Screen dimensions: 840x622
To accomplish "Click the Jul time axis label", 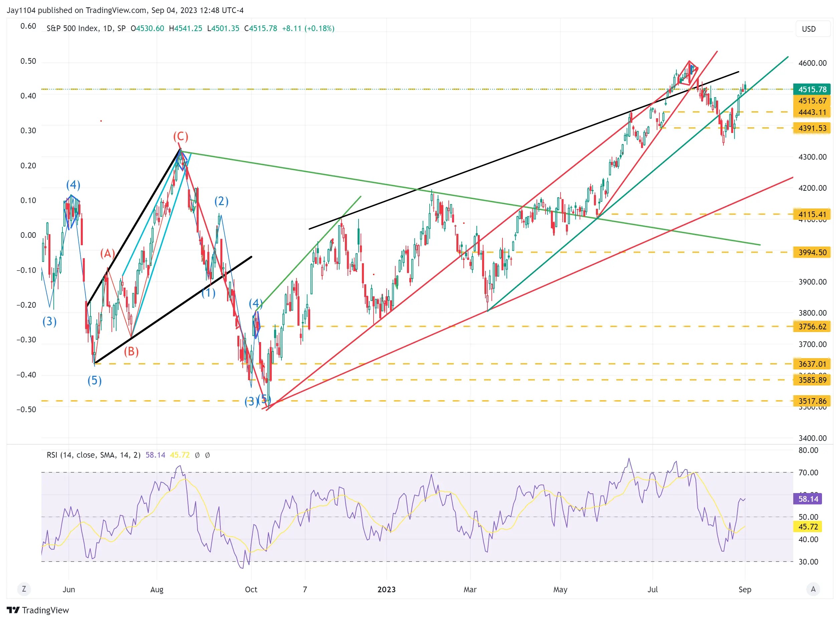I will click(653, 590).
